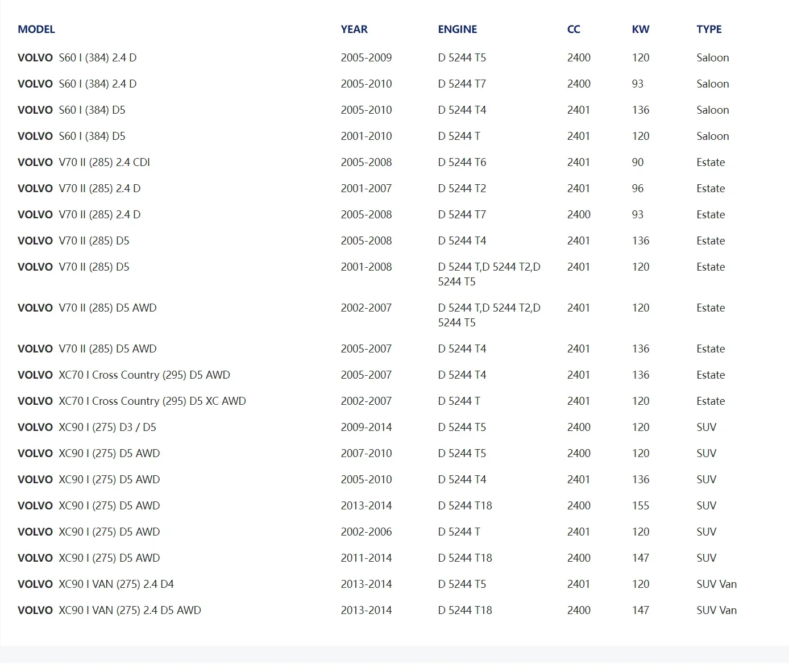Select the KW value 90

(x=638, y=162)
